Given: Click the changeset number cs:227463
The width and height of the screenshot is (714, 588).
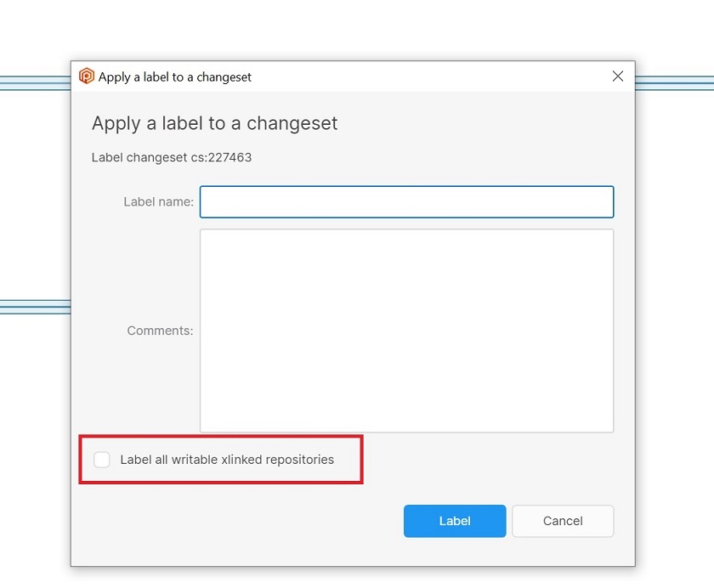Looking at the screenshot, I should point(221,157).
